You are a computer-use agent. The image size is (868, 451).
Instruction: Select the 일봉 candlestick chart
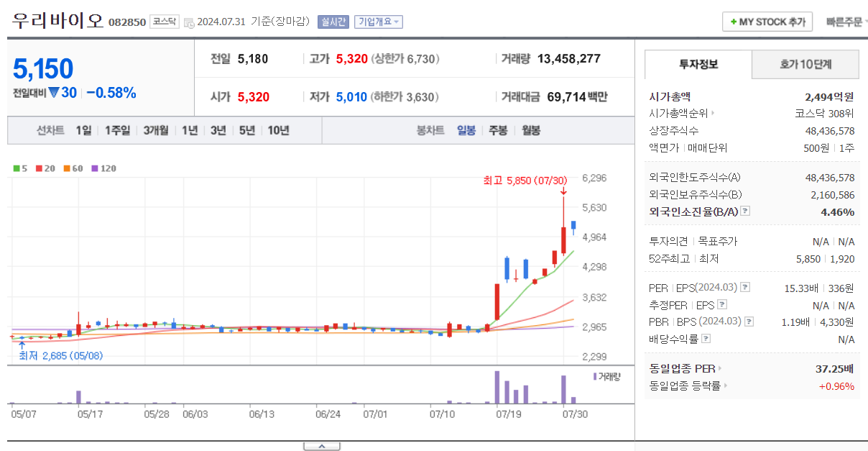[x=466, y=130]
